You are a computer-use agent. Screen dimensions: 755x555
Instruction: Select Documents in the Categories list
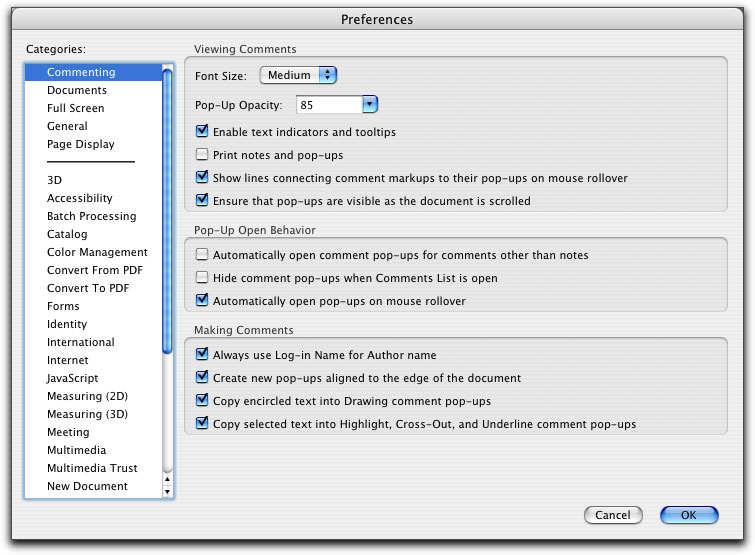pyautogui.click(x=76, y=90)
